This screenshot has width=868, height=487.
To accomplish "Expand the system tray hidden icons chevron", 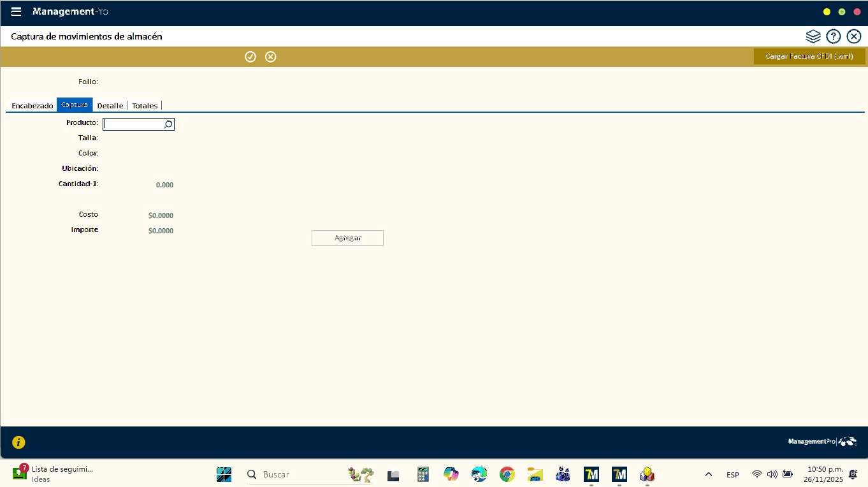I will click(x=708, y=474).
